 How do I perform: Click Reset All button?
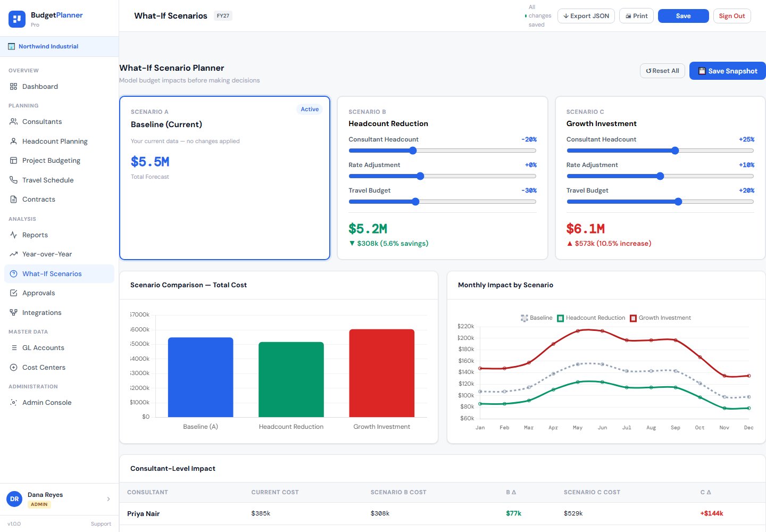662,71
